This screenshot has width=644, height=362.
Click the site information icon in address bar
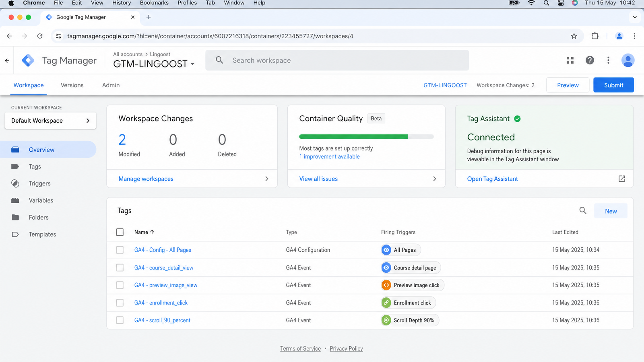(58, 36)
